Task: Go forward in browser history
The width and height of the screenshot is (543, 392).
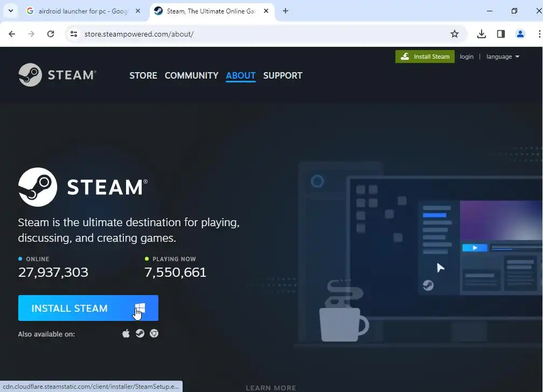Action: [31, 34]
